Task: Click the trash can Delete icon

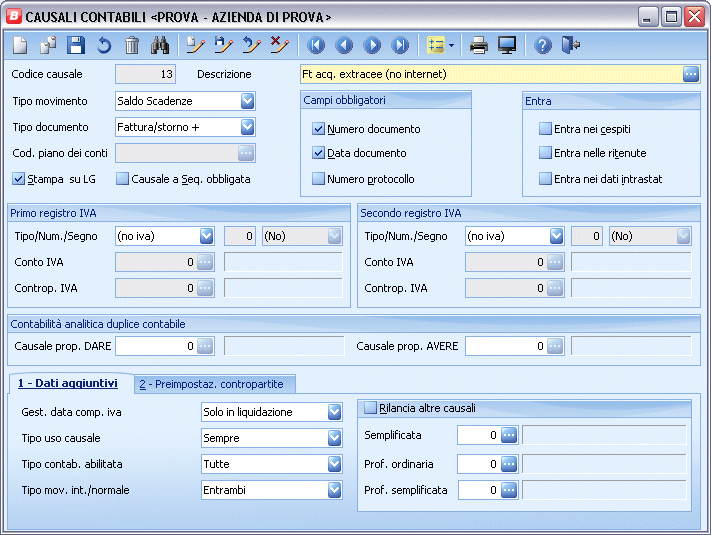Action: pyautogui.click(x=132, y=45)
